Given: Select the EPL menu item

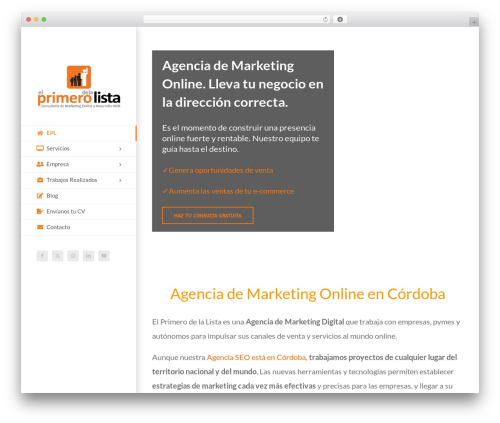Looking at the screenshot, I should 79,133.
